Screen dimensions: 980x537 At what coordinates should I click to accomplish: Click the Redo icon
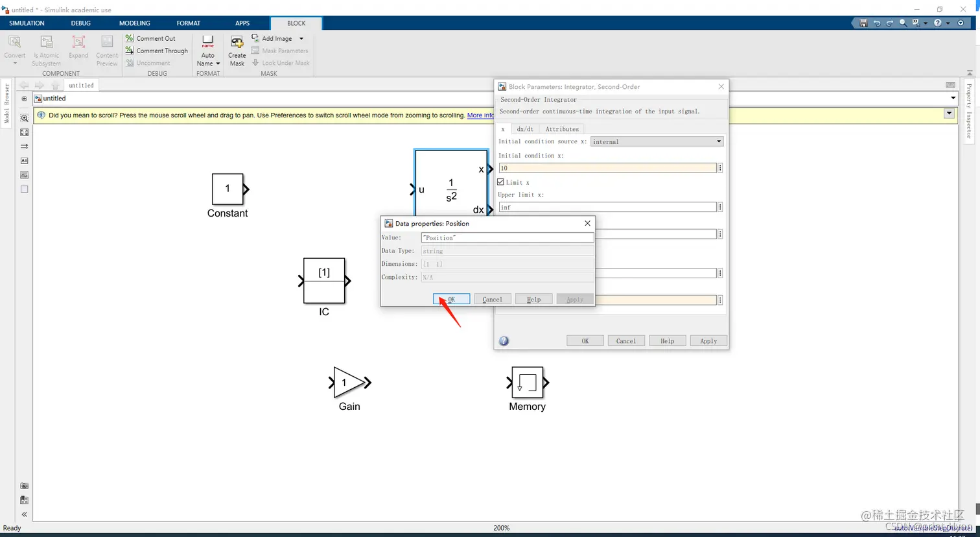[890, 23]
